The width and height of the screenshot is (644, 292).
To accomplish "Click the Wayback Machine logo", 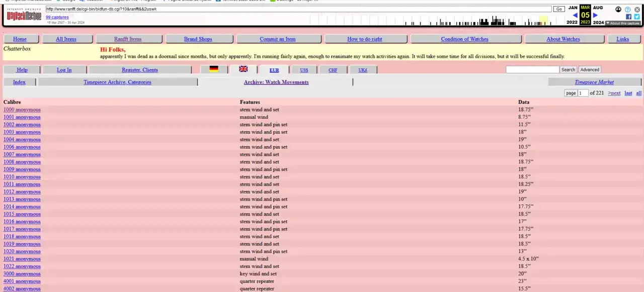I will (x=24, y=16).
